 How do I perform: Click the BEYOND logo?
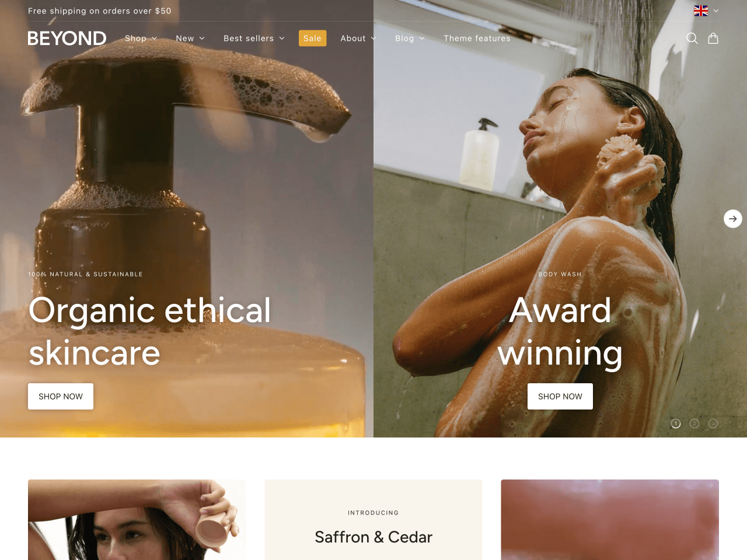(x=67, y=38)
